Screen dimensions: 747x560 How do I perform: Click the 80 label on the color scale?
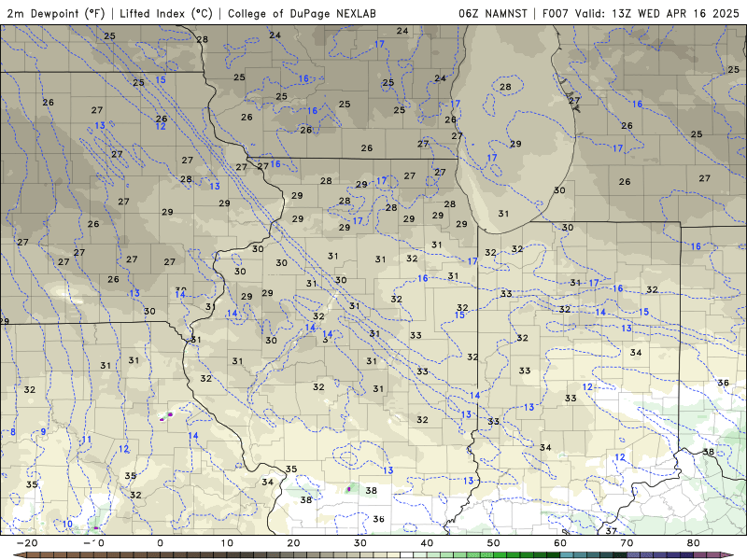click(x=694, y=543)
